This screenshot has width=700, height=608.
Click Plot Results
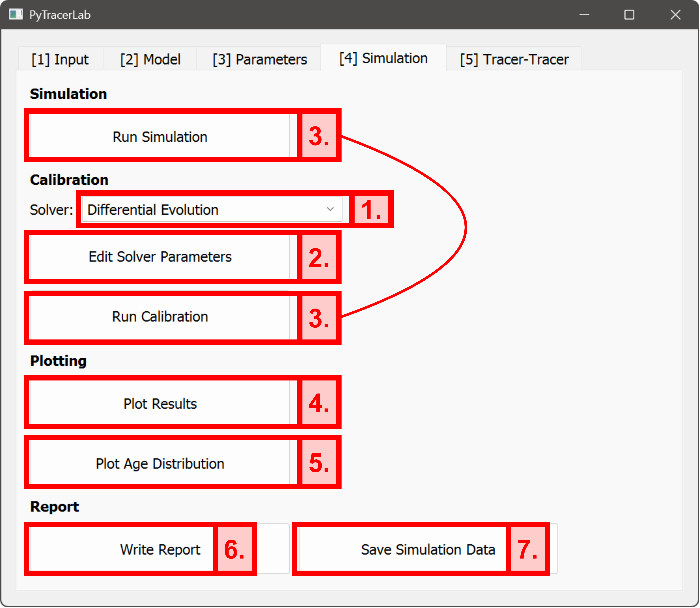160,403
